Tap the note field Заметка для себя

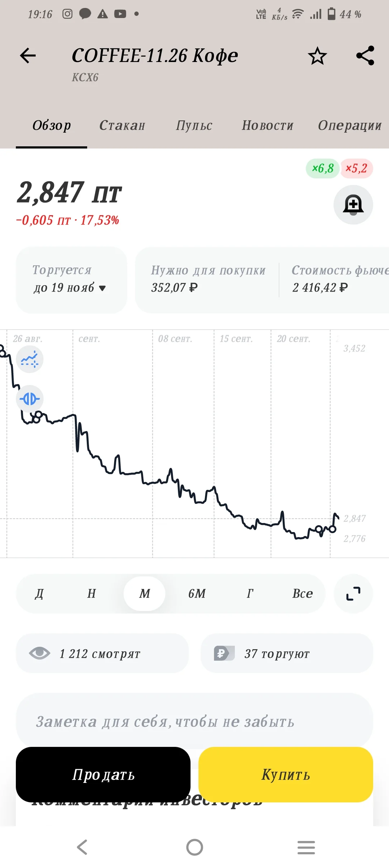[x=194, y=721]
